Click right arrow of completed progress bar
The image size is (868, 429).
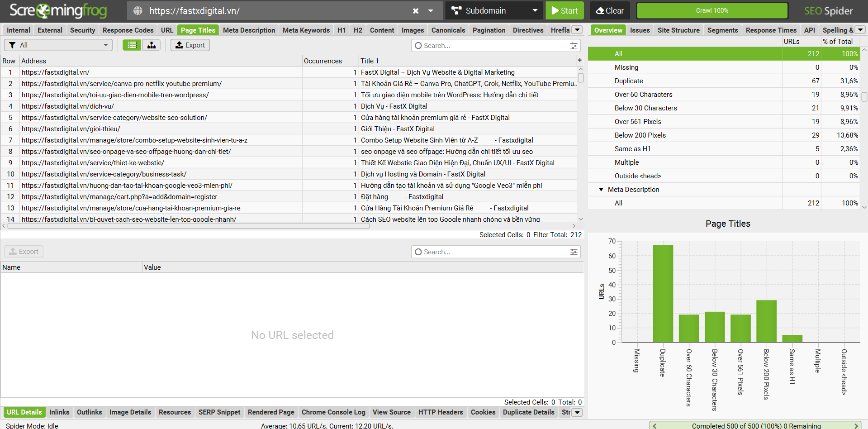tap(856, 426)
